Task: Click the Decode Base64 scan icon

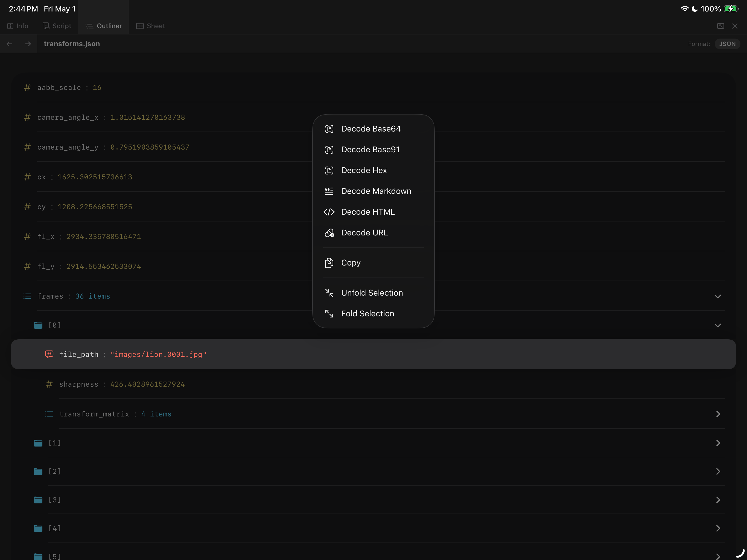Action: point(329,129)
